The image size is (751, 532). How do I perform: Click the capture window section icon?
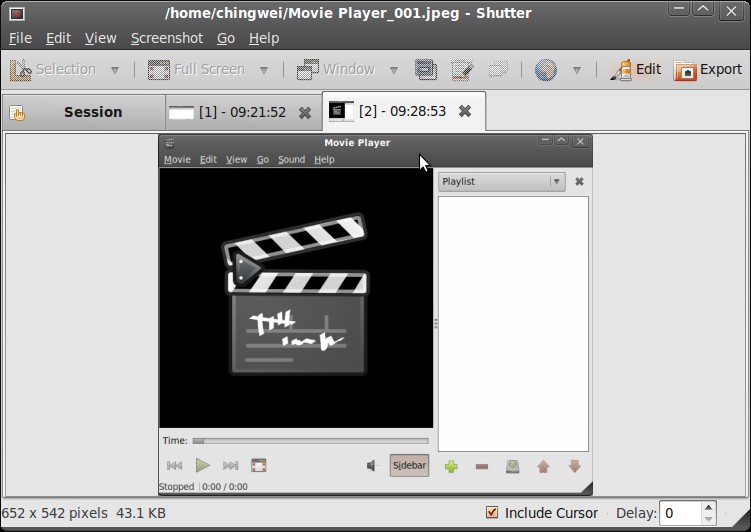point(426,70)
